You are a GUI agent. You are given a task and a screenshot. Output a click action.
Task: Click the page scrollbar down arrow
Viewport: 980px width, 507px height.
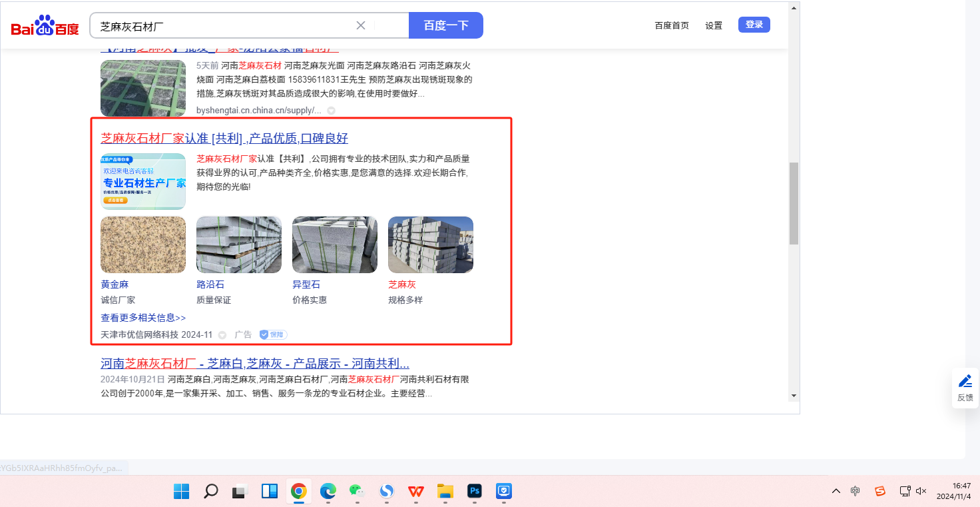794,395
